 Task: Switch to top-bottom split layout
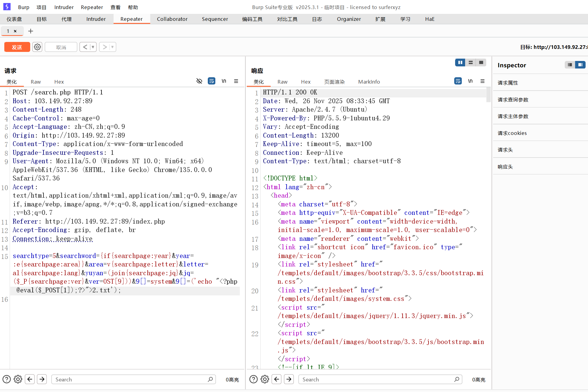(471, 62)
